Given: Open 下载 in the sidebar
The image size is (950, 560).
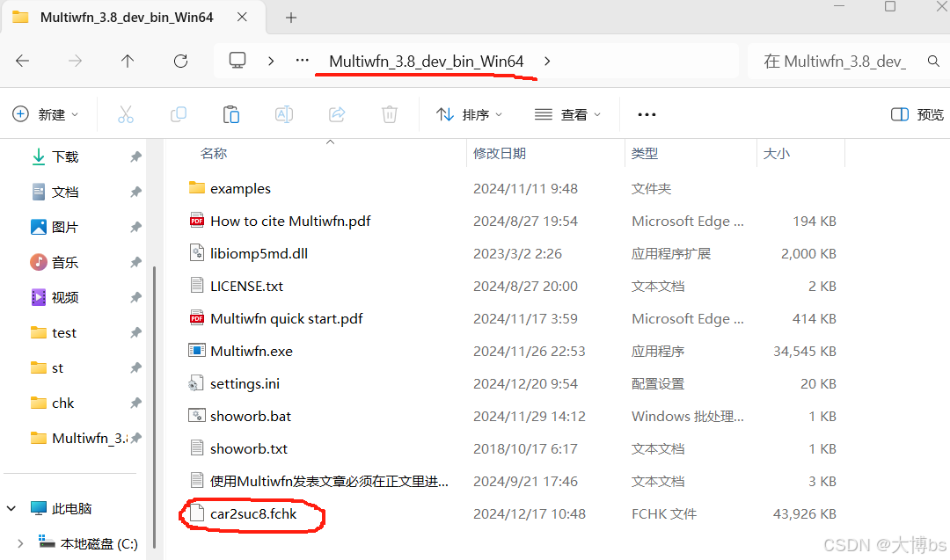Looking at the screenshot, I should point(65,156).
